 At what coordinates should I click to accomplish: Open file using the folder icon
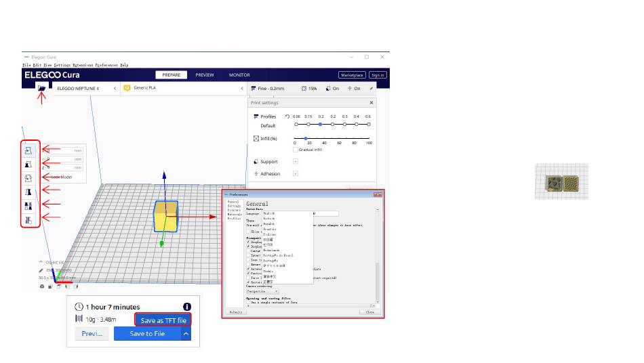(41, 88)
